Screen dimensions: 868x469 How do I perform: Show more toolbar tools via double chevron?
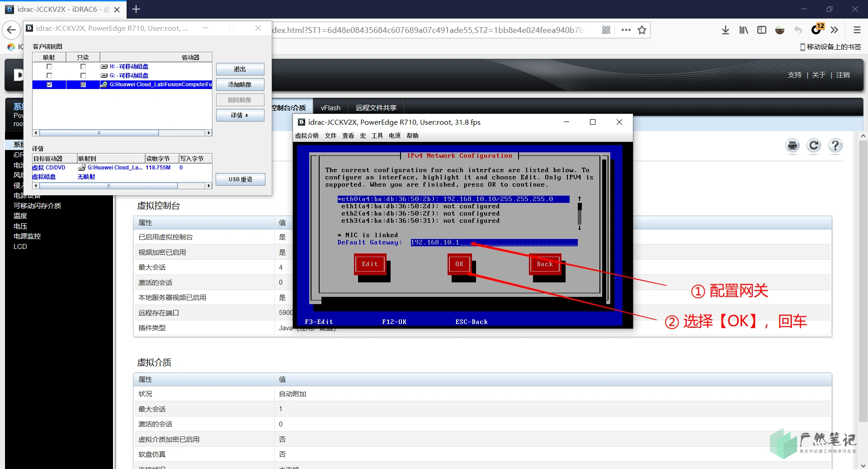click(835, 30)
